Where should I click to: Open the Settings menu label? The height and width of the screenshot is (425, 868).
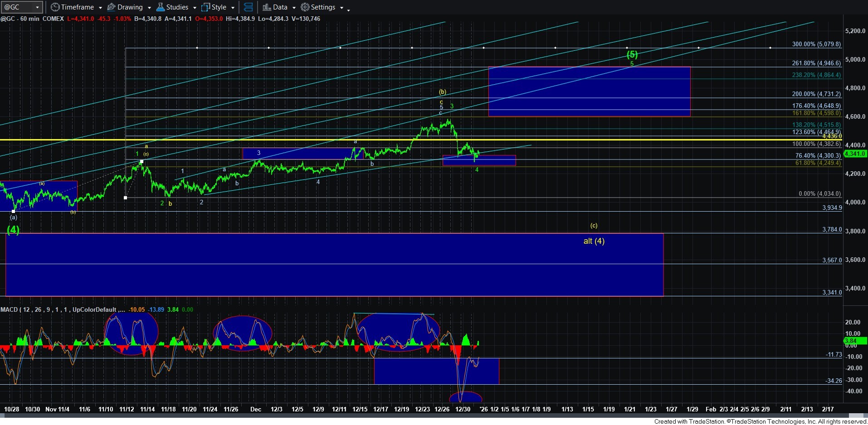(323, 7)
